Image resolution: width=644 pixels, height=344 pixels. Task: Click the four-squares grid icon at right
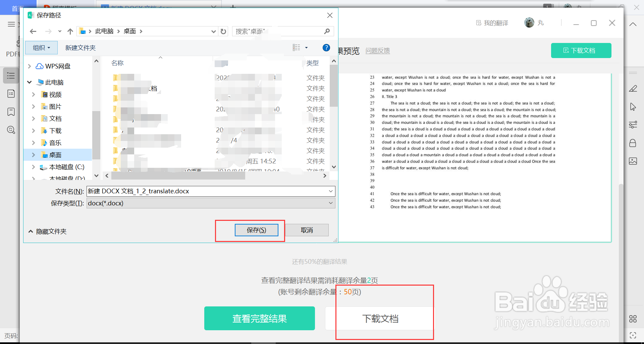tap(633, 319)
